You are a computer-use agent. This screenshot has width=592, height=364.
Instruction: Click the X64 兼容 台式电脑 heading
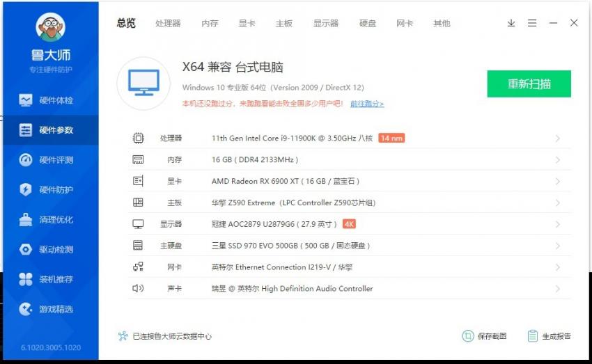(x=233, y=67)
